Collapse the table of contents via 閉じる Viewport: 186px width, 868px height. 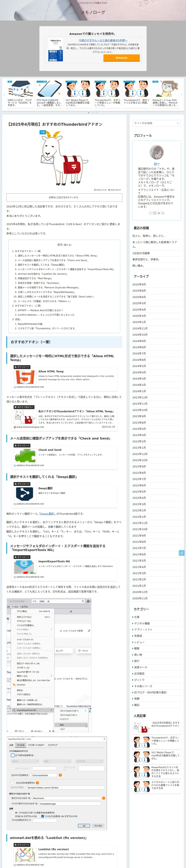[x=68, y=245]
